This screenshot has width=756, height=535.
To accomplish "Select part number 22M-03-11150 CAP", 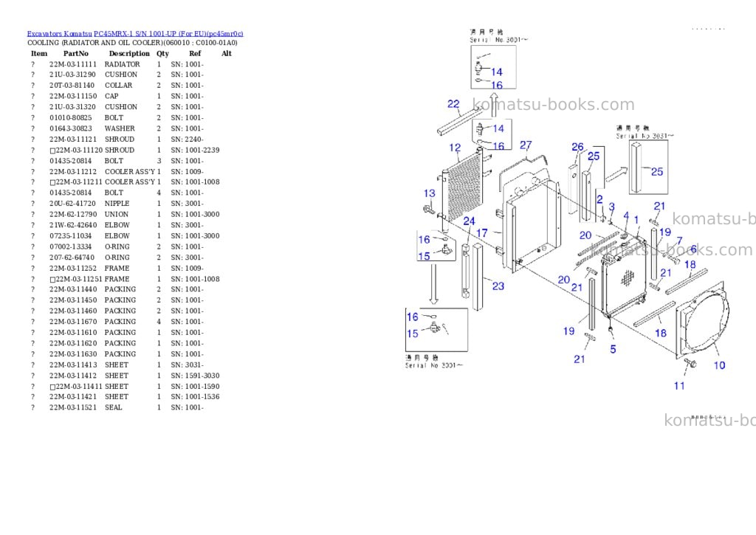I will [73, 96].
